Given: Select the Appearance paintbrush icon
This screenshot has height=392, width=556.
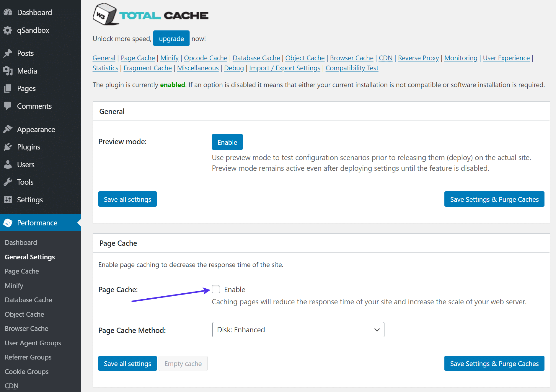Looking at the screenshot, I should (x=8, y=129).
